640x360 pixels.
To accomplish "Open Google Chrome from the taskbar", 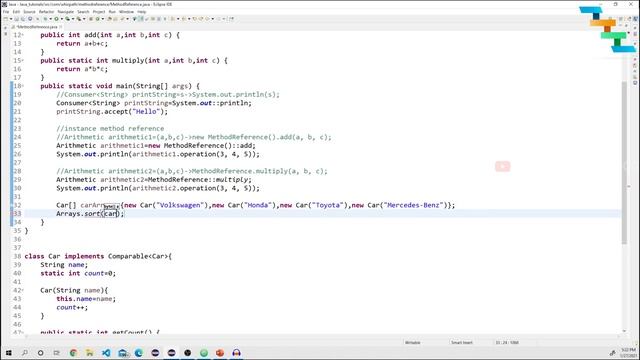I will tap(73, 353).
